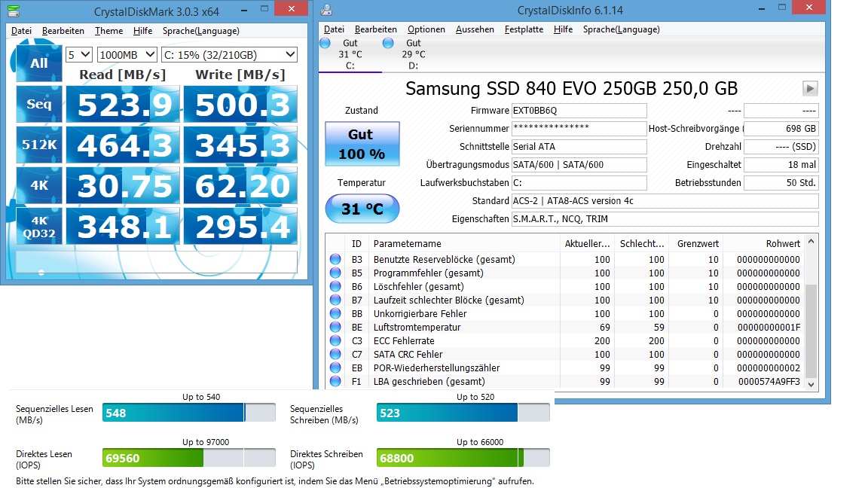
Task: Open Aussehen menu in CrystalDiskInfo
Action: [x=475, y=29]
